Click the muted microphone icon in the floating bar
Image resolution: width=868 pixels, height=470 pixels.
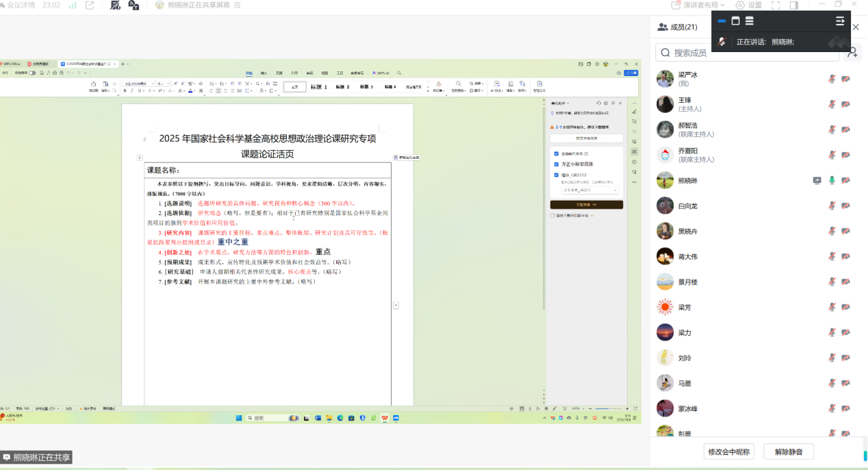pos(722,42)
